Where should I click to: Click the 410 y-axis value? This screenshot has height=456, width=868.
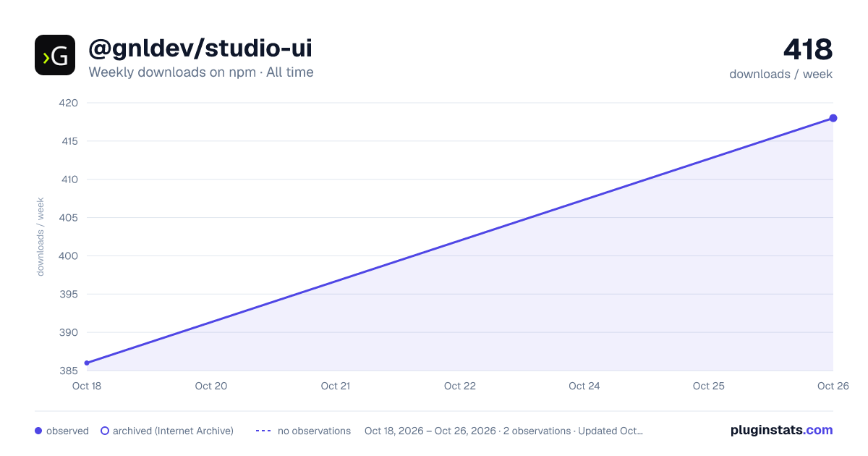[x=69, y=180]
